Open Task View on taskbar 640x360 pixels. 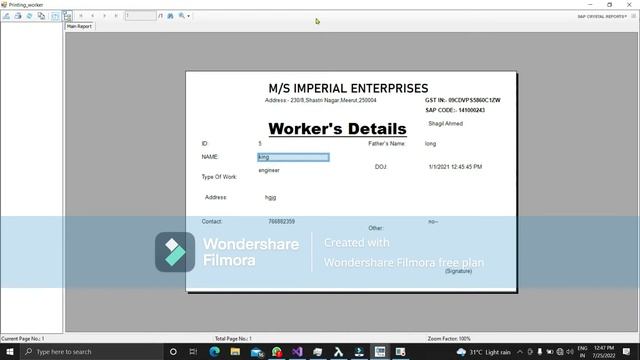coord(193,352)
